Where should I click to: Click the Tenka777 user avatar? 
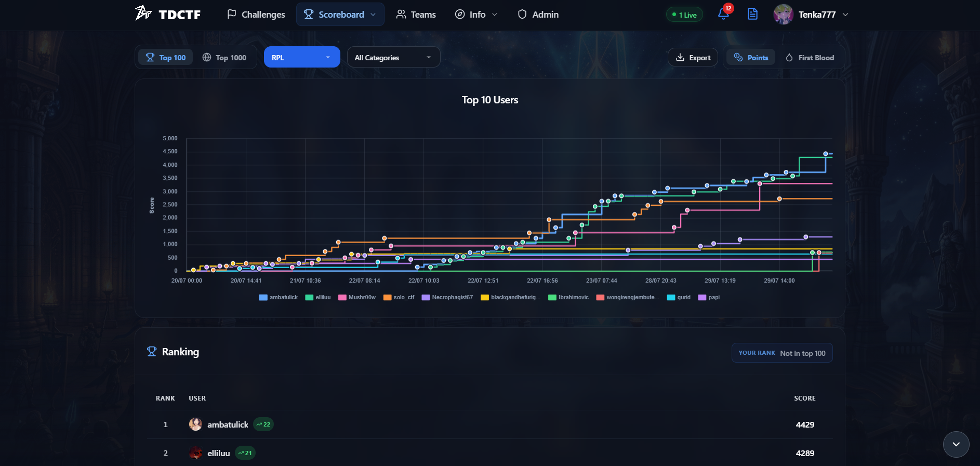coord(783,15)
